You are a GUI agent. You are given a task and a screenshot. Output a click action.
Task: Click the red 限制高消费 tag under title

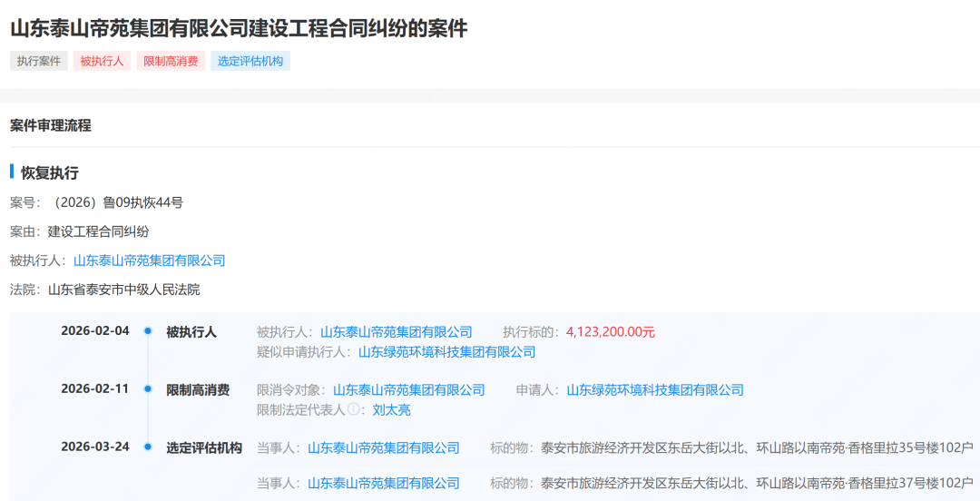171,62
